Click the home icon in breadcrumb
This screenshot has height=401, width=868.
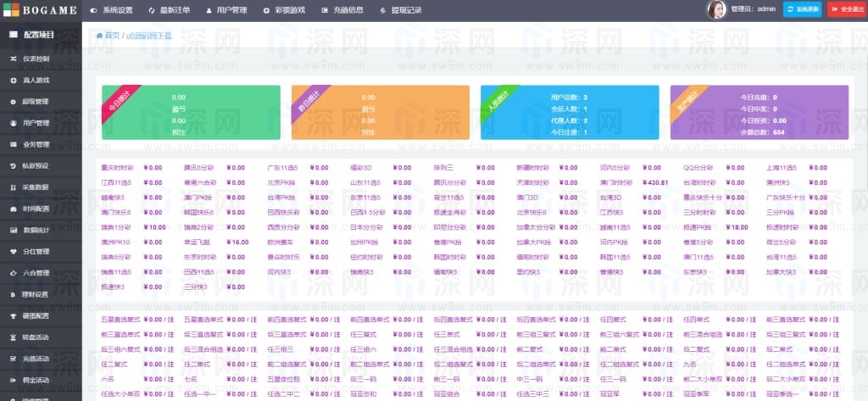click(x=100, y=36)
